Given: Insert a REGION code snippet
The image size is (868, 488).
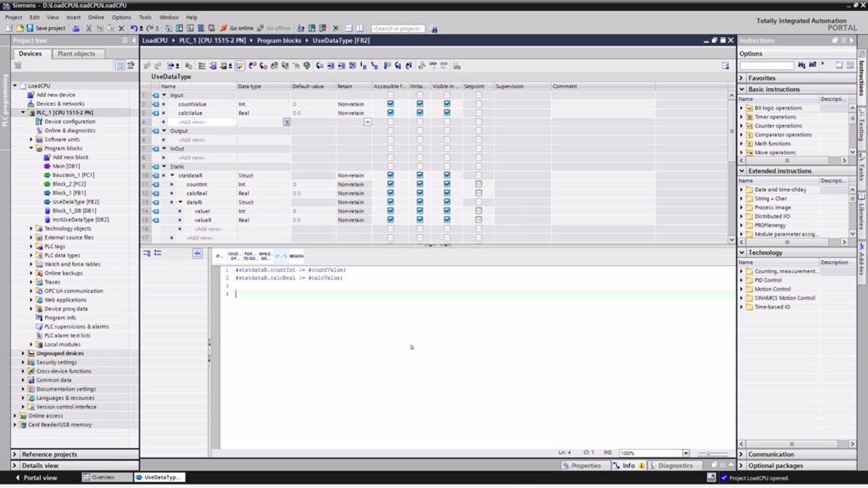Looking at the screenshot, I should [296, 256].
